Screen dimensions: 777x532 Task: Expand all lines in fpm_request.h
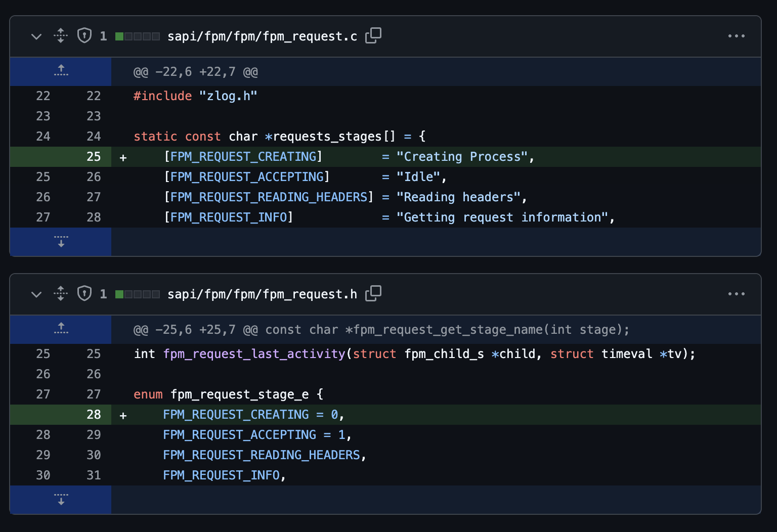(x=61, y=294)
